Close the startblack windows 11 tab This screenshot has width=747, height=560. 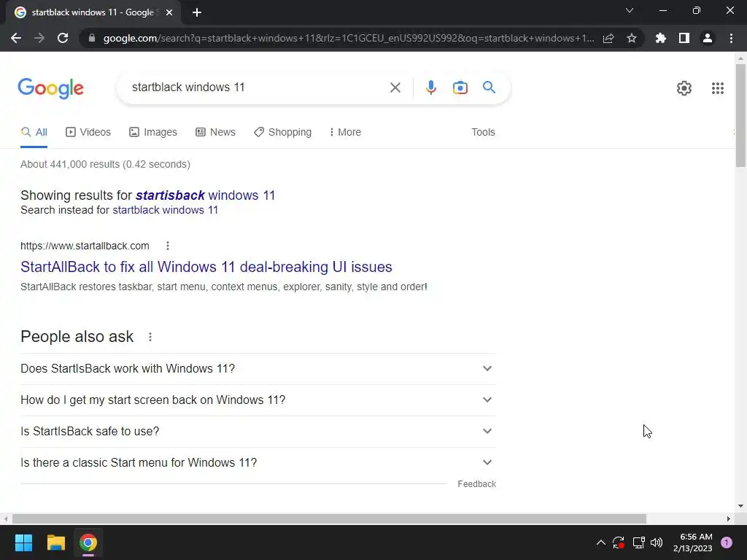(169, 12)
